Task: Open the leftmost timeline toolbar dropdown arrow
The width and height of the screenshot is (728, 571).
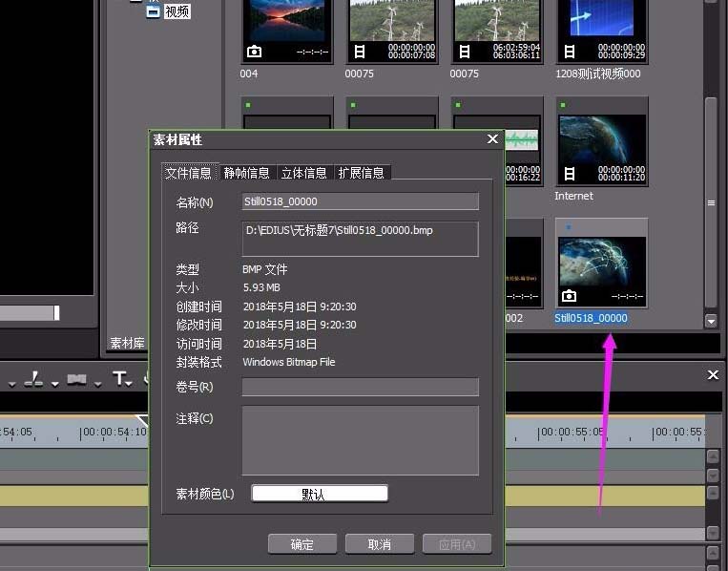Action: point(12,384)
